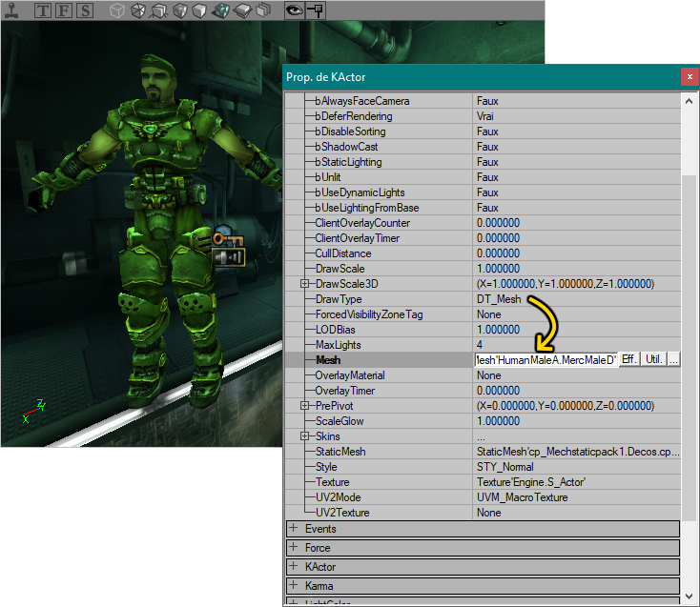The image size is (700, 607).
Task: Open the Events category
Action: pyautogui.click(x=483, y=529)
